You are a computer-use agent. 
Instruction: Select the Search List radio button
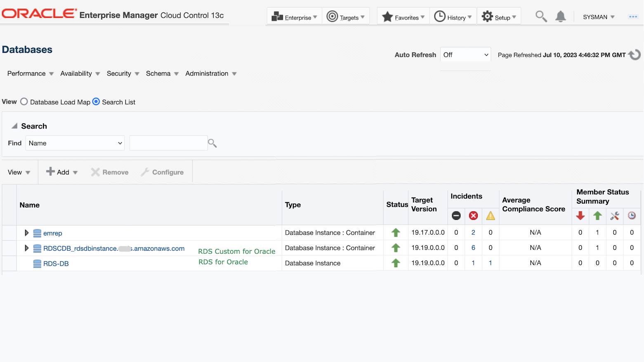pos(96,102)
